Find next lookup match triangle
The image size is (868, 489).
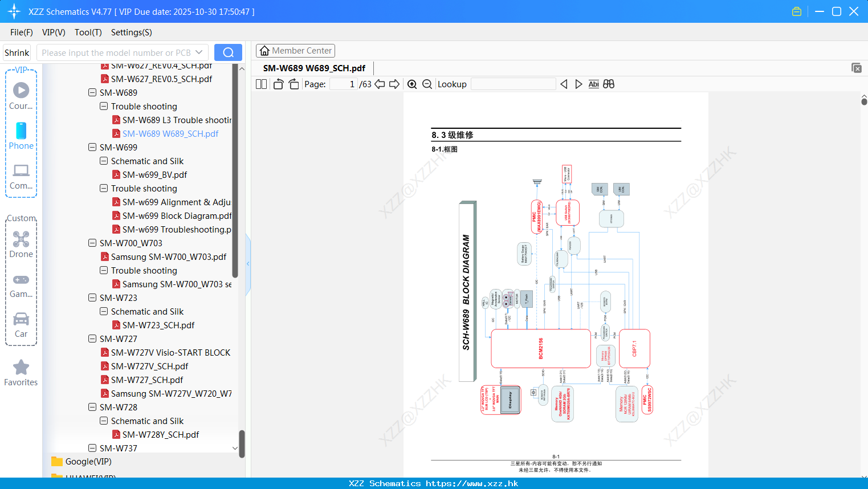(578, 84)
